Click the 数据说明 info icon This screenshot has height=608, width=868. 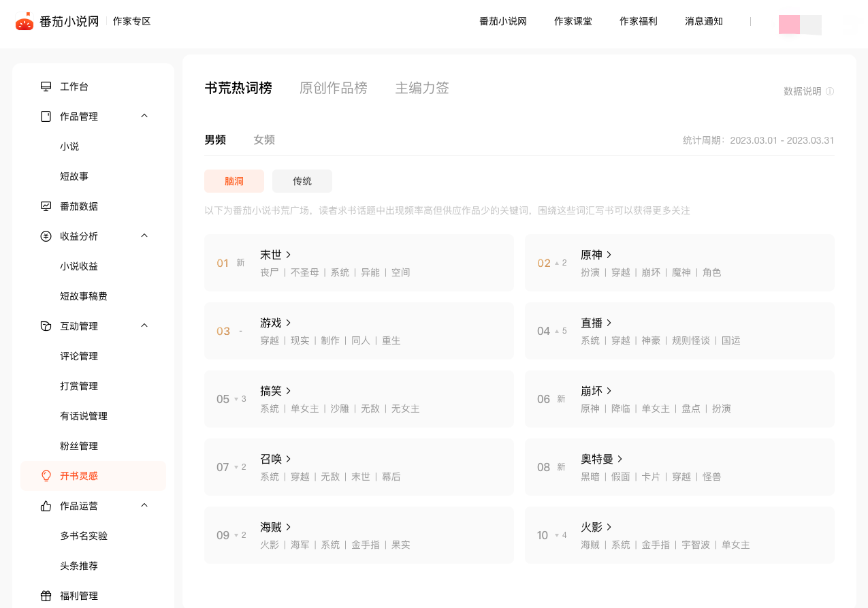click(830, 91)
